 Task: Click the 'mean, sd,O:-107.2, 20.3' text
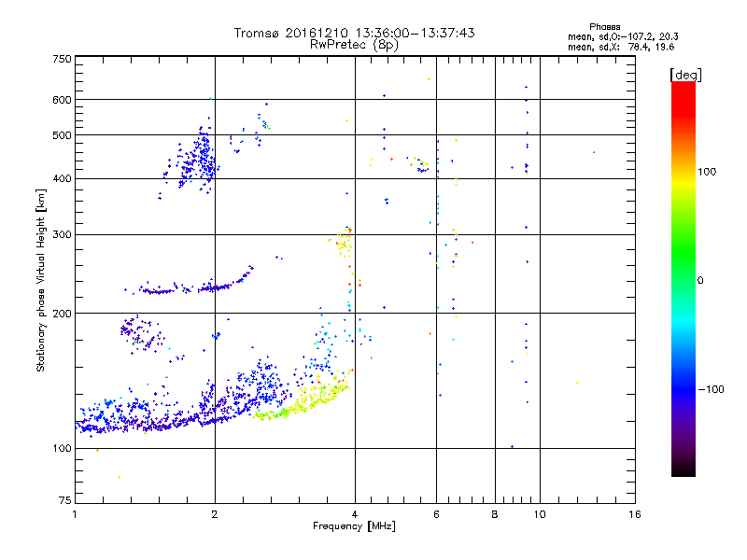point(623,37)
